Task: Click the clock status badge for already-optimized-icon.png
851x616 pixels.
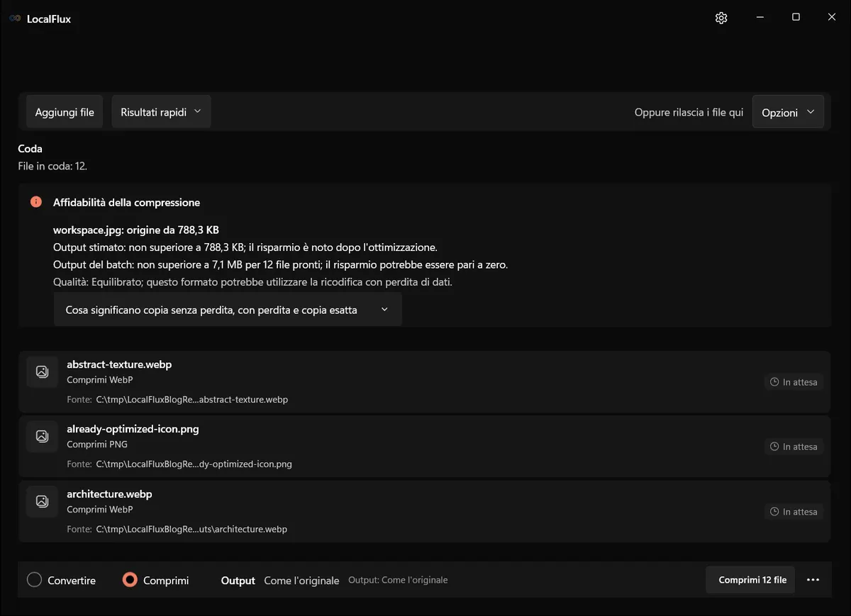Action: coord(794,447)
